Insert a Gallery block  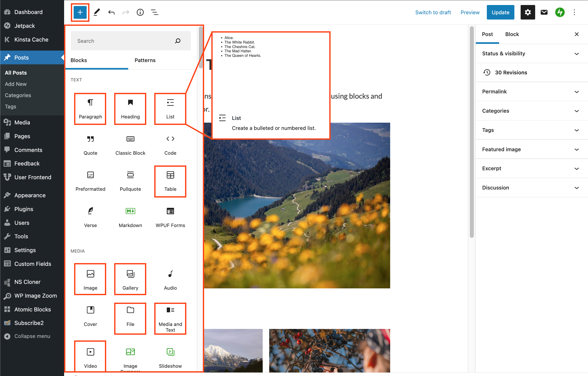130,279
